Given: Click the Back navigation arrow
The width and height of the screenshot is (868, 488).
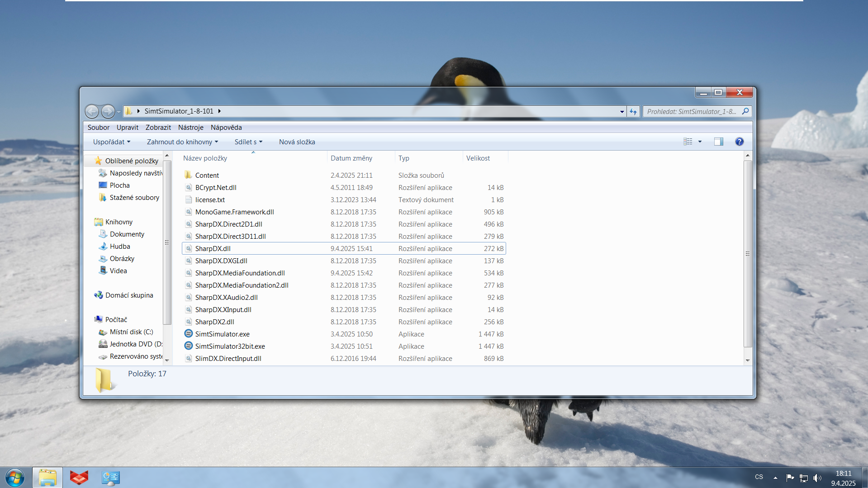Looking at the screenshot, I should pyautogui.click(x=92, y=111).
